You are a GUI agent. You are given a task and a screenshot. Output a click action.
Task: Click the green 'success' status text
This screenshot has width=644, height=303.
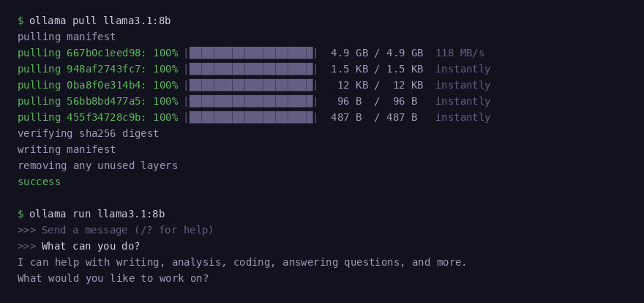click(x=39, y=182)
